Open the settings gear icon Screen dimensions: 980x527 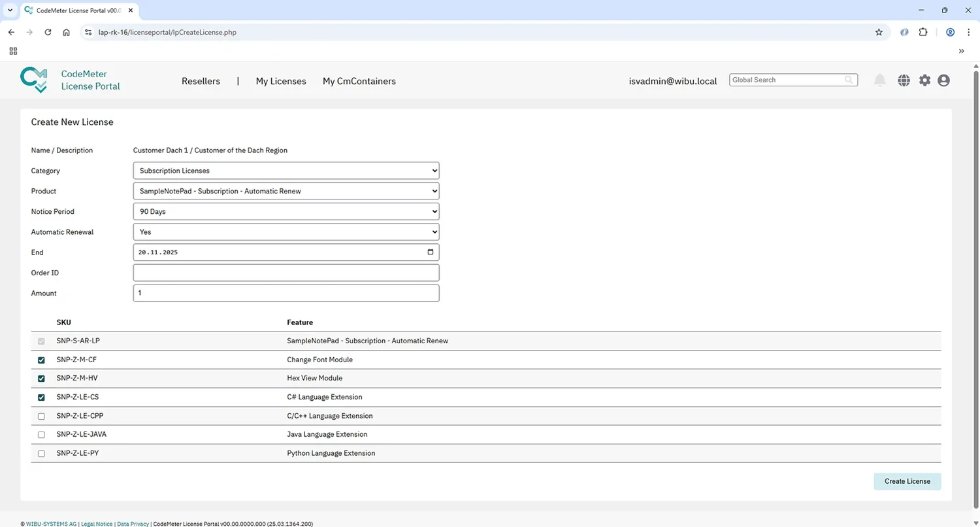(924, 80)
